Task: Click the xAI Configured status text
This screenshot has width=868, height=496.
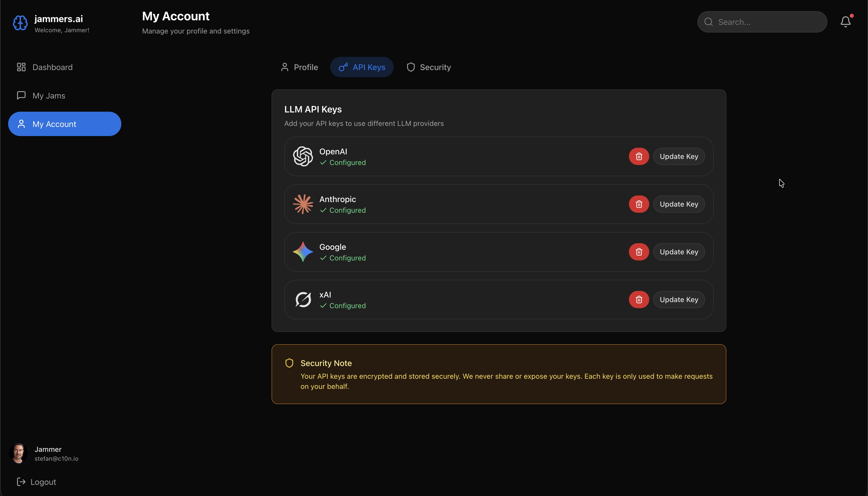Action: 347,306
